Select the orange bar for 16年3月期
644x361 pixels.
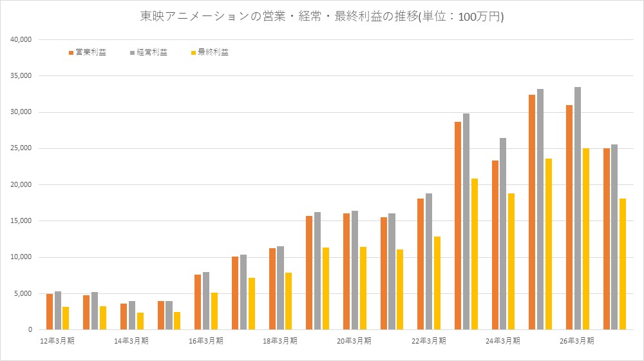tap(198, 302)
